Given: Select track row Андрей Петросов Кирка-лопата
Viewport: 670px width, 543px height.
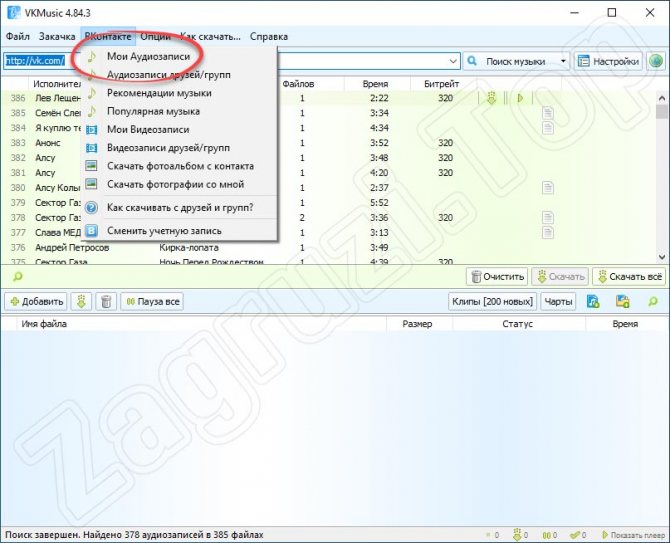Looking at the screenshot, I should point(329,248).
